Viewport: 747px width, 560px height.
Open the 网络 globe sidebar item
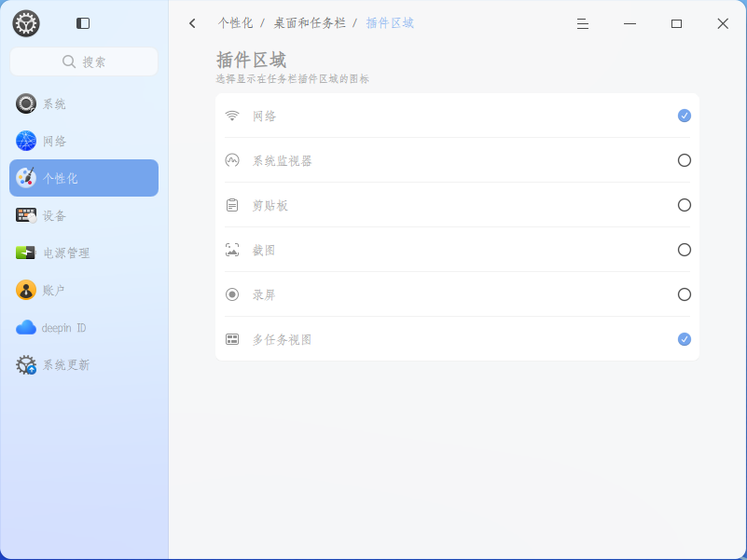84,141
